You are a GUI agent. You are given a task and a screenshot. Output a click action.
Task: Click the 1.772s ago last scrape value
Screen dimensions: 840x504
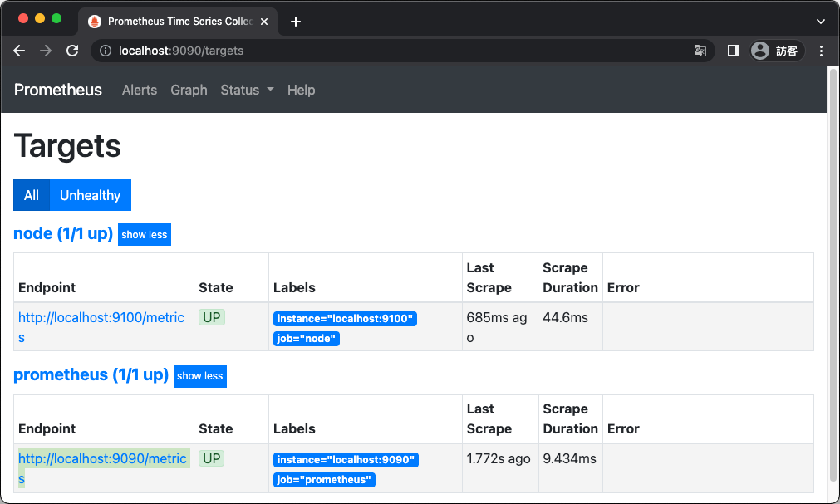coord(499,458)
